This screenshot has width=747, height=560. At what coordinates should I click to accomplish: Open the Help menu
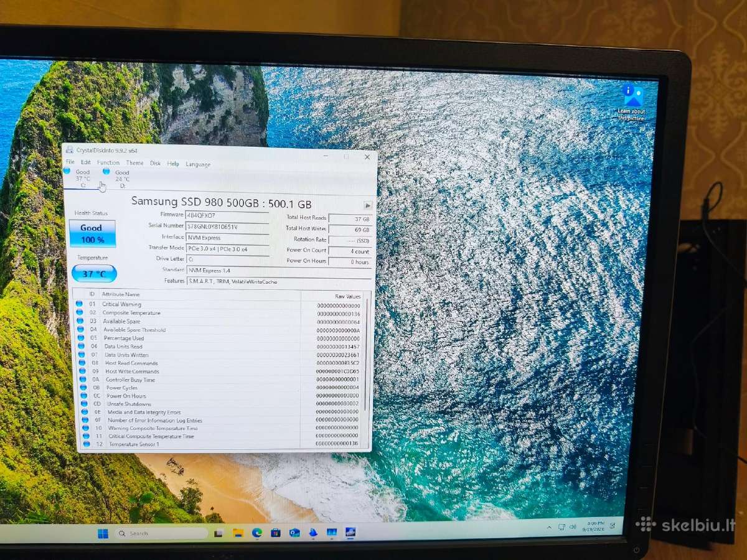coord(173,164)
